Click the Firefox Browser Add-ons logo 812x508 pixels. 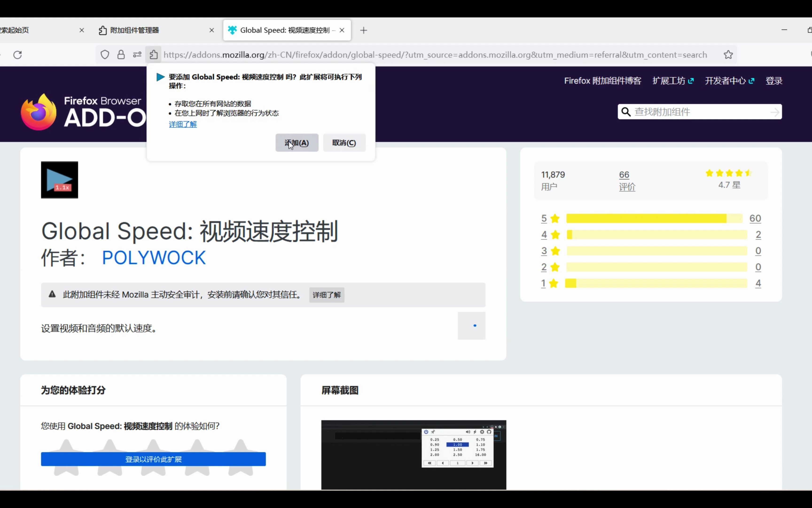tap(83, 112)
